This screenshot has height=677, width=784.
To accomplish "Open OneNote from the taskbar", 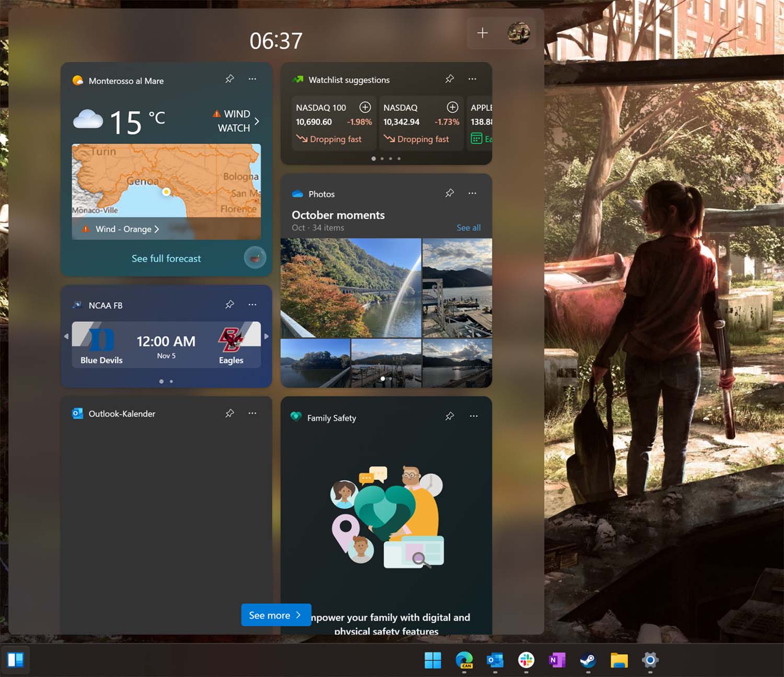I will click(x=557, y=660).
